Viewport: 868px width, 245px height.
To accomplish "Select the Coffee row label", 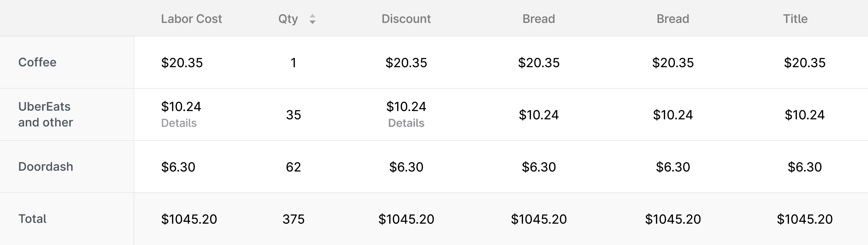I will (x=37, y=62).
